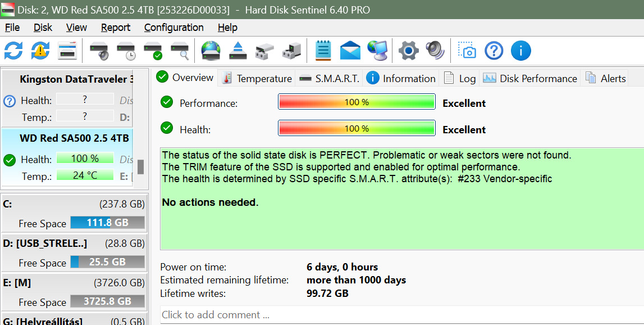The image size is (644, 325).
Task: Click green check icon beside WD Red Health
Action: pos(10,160)
